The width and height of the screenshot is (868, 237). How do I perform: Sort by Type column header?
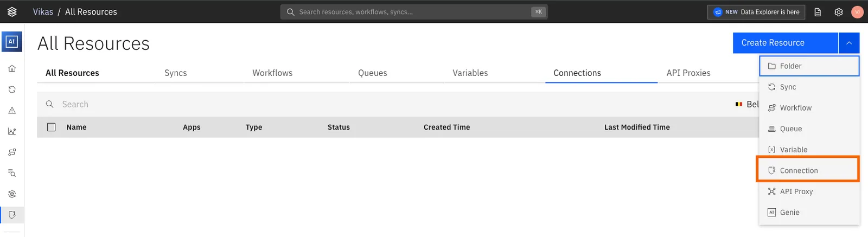tap(254, 127)
